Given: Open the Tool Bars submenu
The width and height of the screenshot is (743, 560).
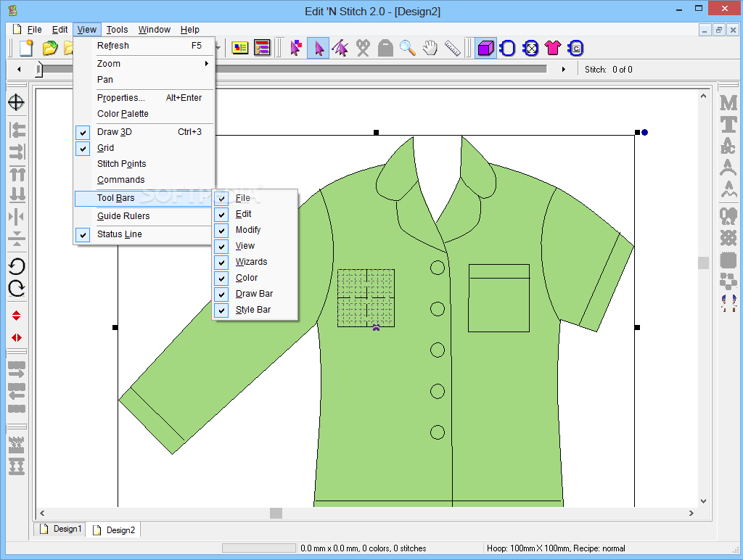Looking at the screenshot, I should (x=144, y=198).
